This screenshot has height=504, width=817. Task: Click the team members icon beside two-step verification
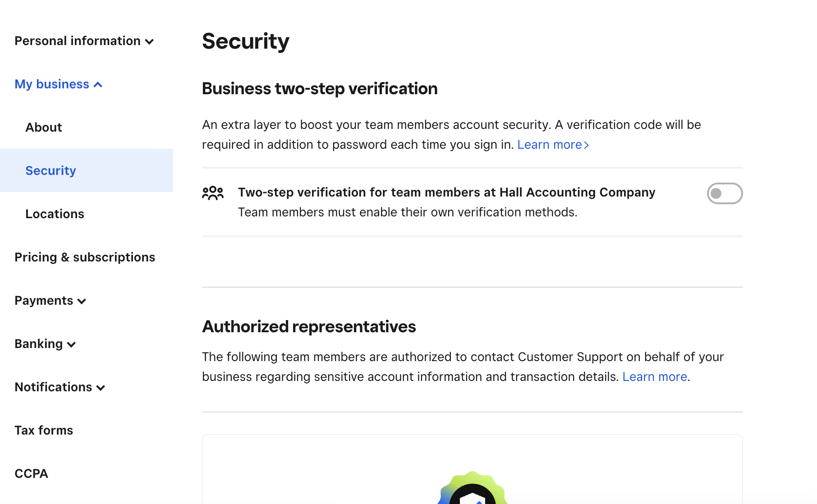click(212, 193)
